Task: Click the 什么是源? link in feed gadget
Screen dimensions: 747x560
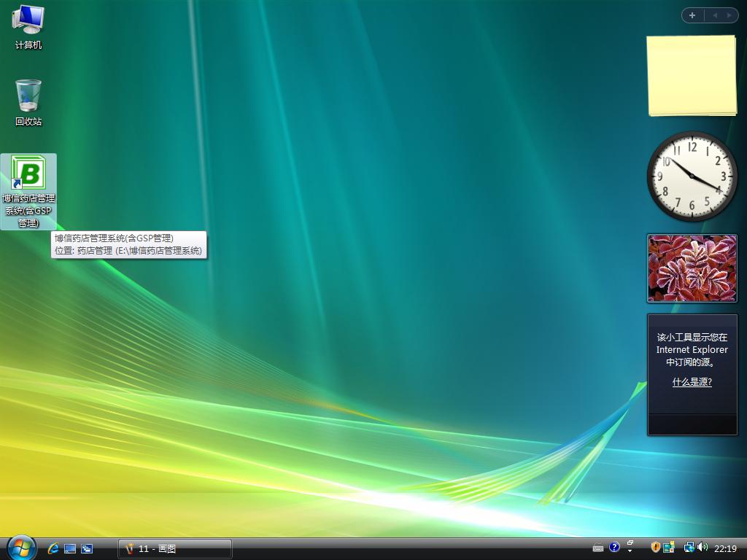Action: (x=692, y=382)
